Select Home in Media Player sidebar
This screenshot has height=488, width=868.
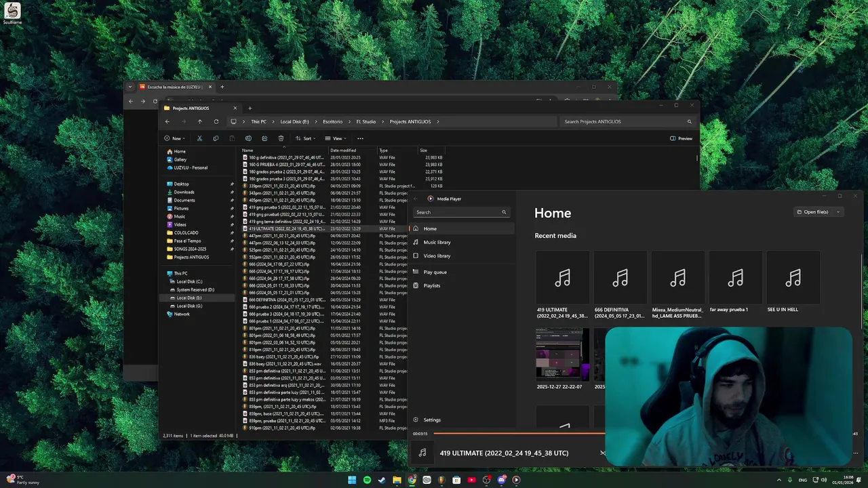click(461, 228)
